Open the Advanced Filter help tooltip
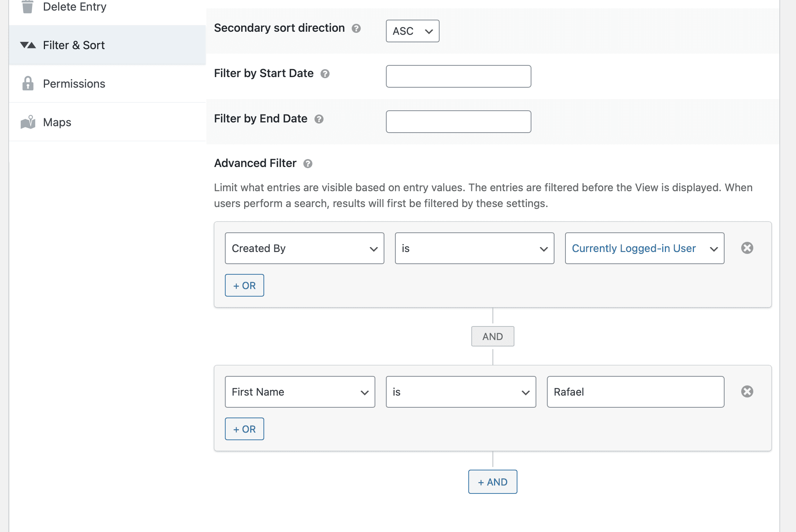This screenshot has height=532, width=796. (308, 164)
